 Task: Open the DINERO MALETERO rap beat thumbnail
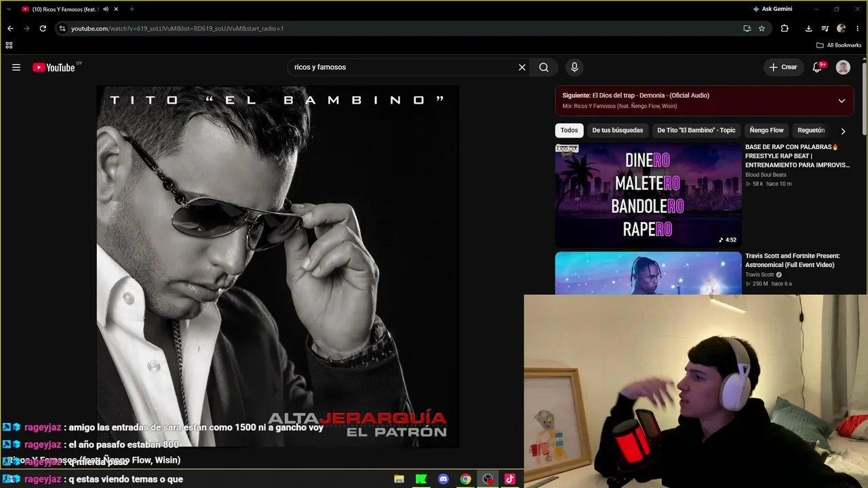click(x=648, y=195)
